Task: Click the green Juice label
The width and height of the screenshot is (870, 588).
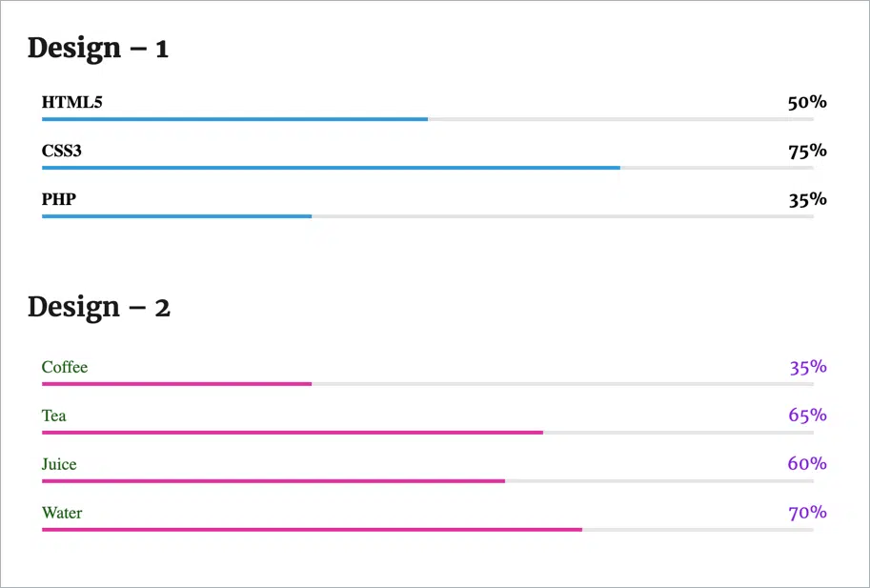Action: pyautogui.click(x=59, y=464)
